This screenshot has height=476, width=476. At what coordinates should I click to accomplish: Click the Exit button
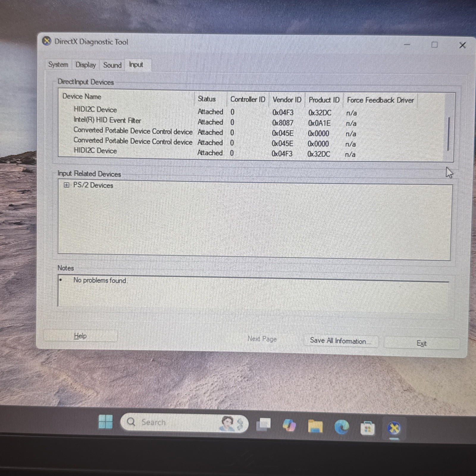coord(421,343)
